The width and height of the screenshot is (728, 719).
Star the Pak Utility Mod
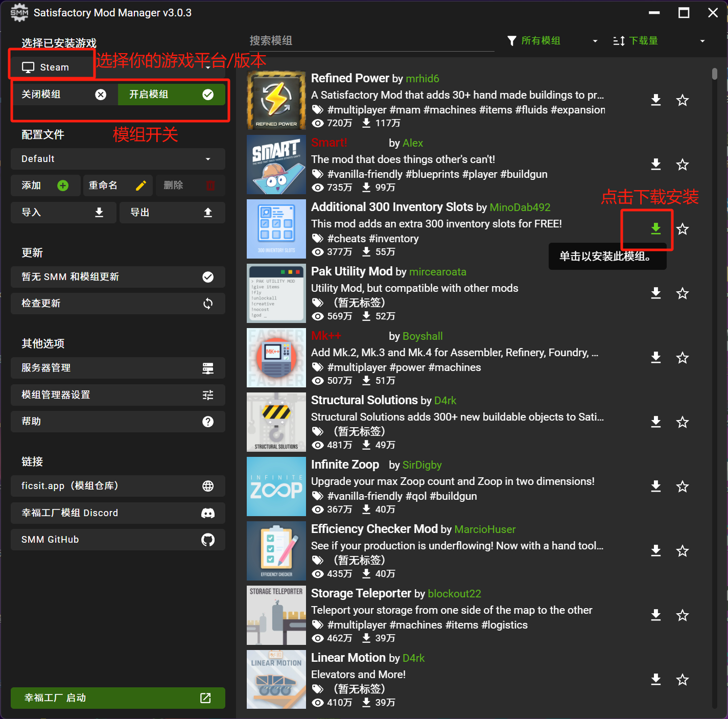tap(683, 293)
